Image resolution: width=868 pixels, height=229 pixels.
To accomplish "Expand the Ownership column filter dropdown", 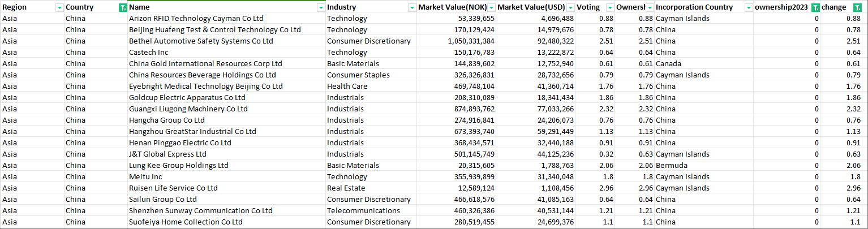I will point(650,7).
